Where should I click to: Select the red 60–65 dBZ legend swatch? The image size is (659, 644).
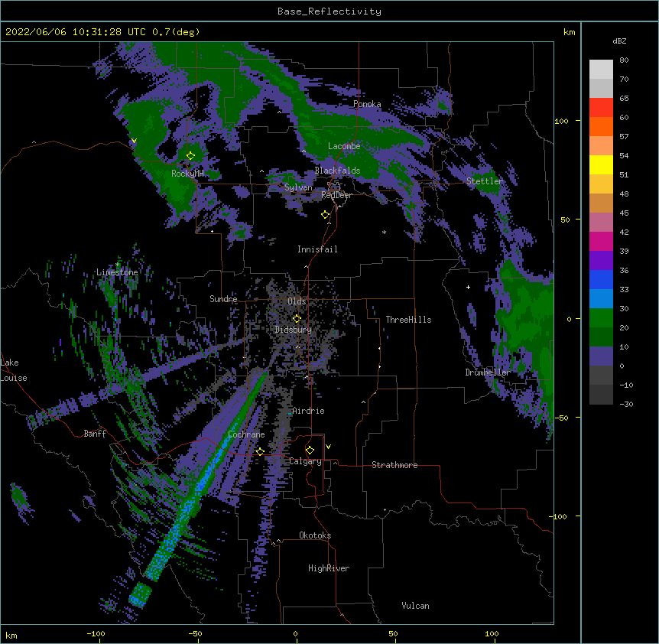pos(601,107)
